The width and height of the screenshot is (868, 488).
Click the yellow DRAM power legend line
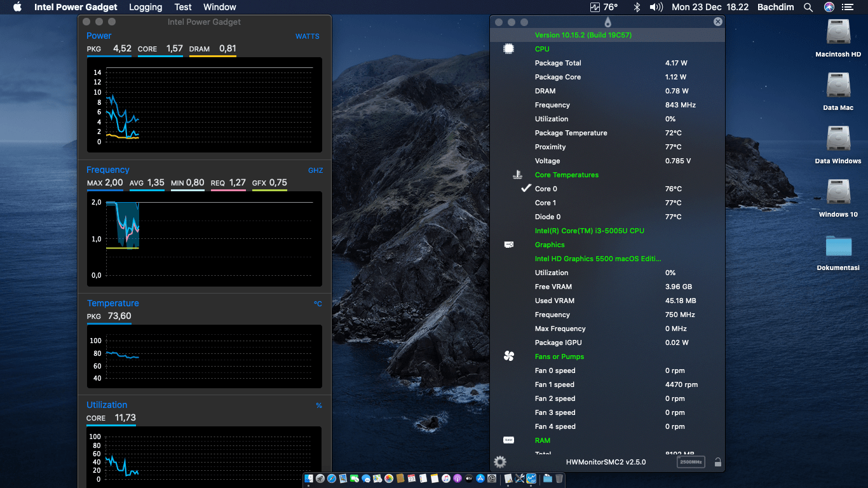(x=212, y=55)
